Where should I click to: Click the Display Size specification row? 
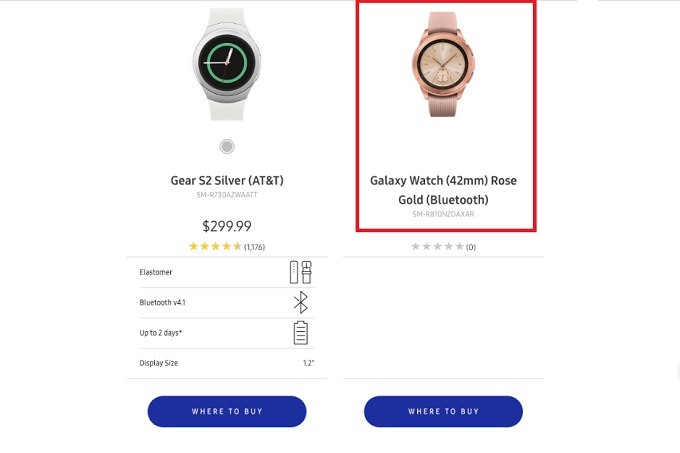227,363
